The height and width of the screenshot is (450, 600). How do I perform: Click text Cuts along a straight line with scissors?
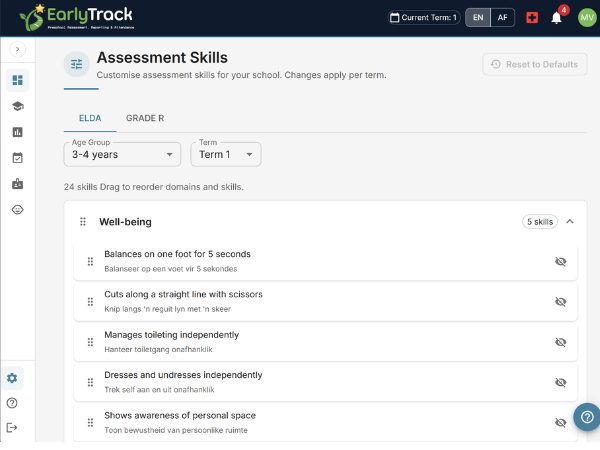(184, 294)
